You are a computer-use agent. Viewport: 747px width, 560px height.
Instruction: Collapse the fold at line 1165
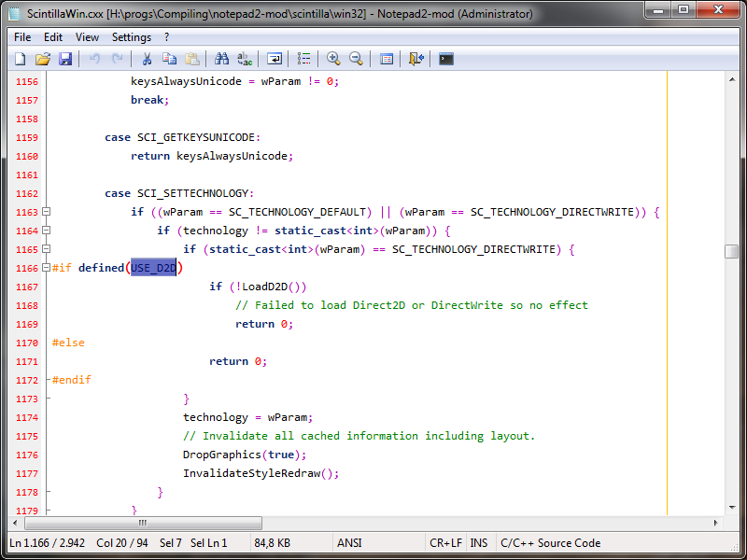click(47, 249)
